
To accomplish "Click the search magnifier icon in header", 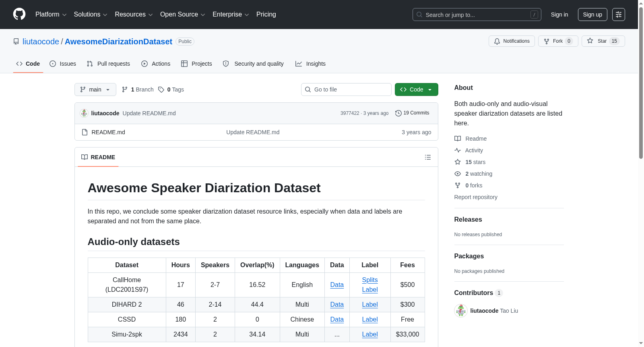I will click(419, 15).
